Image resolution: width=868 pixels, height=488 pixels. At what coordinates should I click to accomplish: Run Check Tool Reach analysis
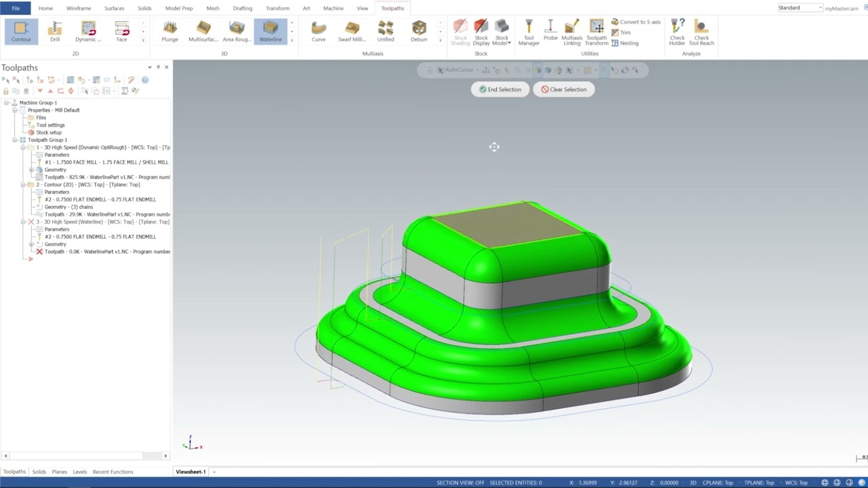tap(701, 32)
